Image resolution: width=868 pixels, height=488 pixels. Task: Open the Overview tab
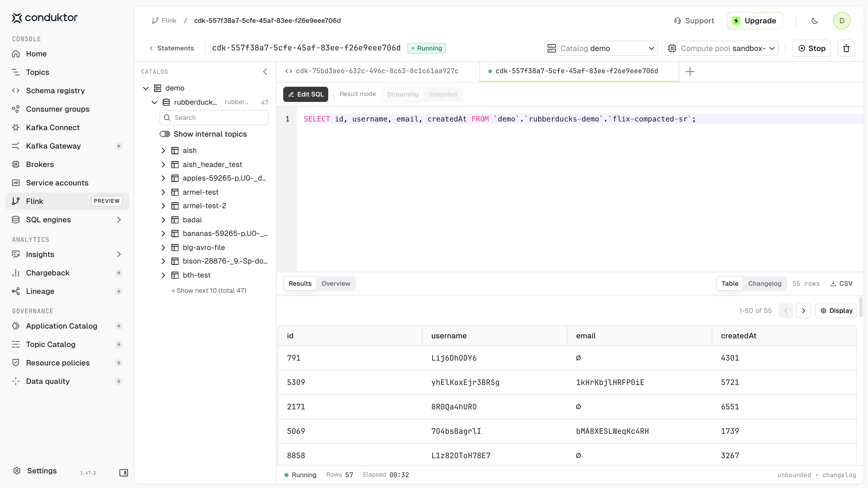336,284
